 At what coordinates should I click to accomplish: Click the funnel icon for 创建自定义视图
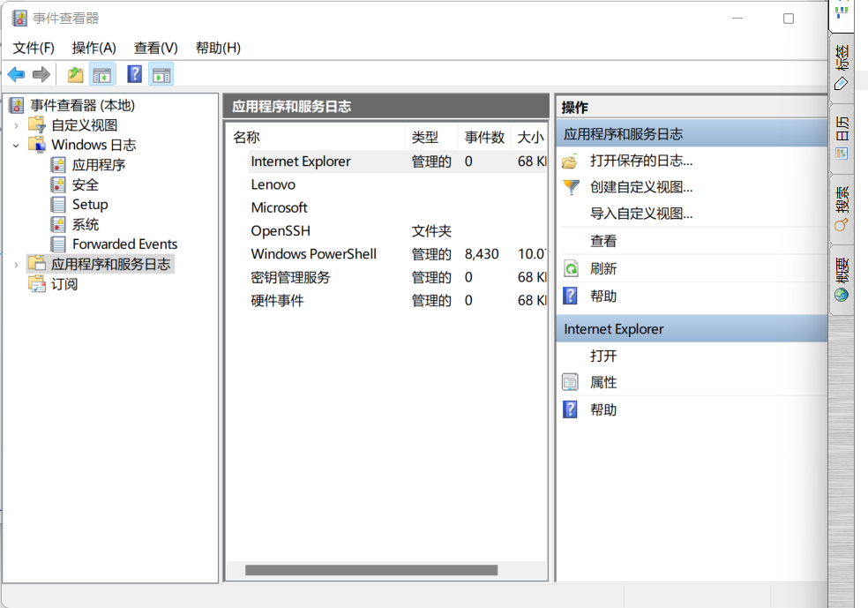[x=571, y=187]
